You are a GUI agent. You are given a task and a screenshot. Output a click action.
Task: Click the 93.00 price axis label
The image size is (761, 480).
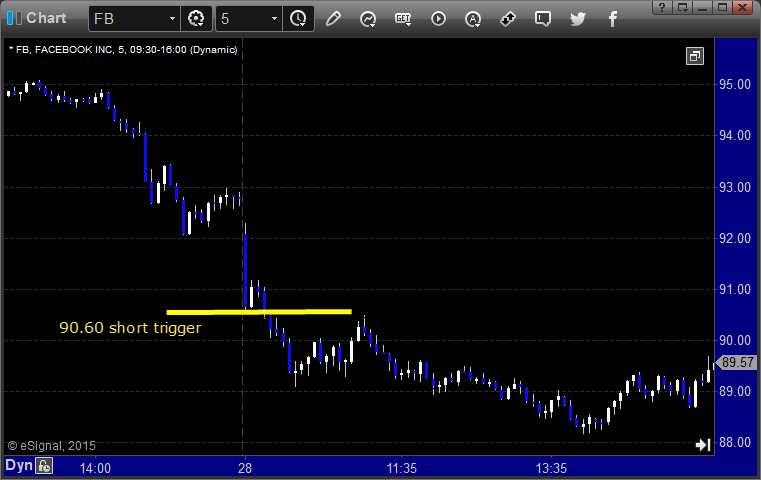735,187
